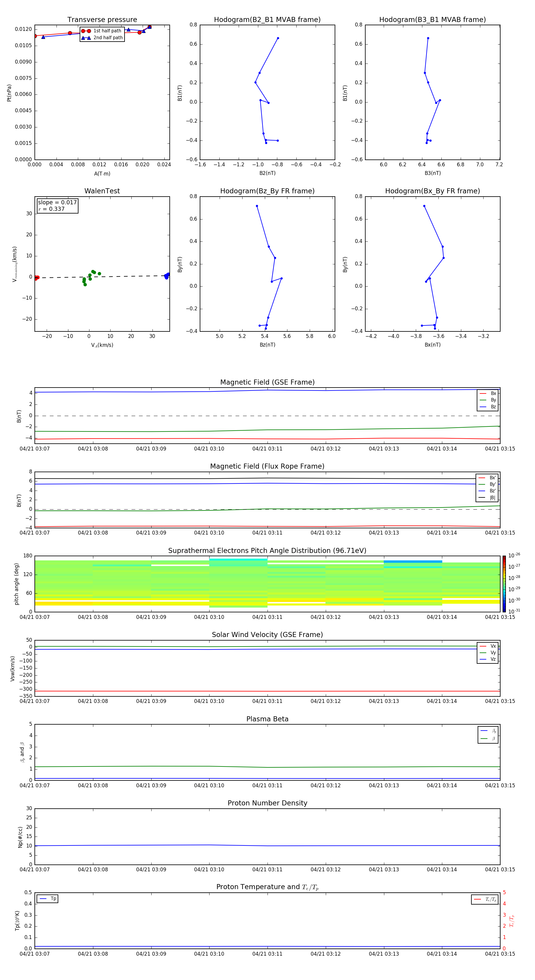The width and height of the screenshot is (535, 980).
Task: Select the Vz legend entry
Action: (x=488, y=659)
